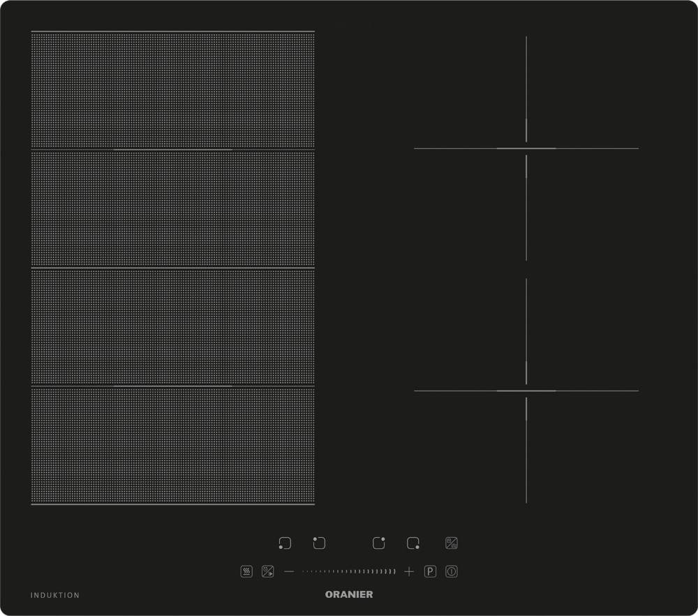Touch the third dotted flex zone segment
This screenshot has height=616, width=698.
(172, 327)
